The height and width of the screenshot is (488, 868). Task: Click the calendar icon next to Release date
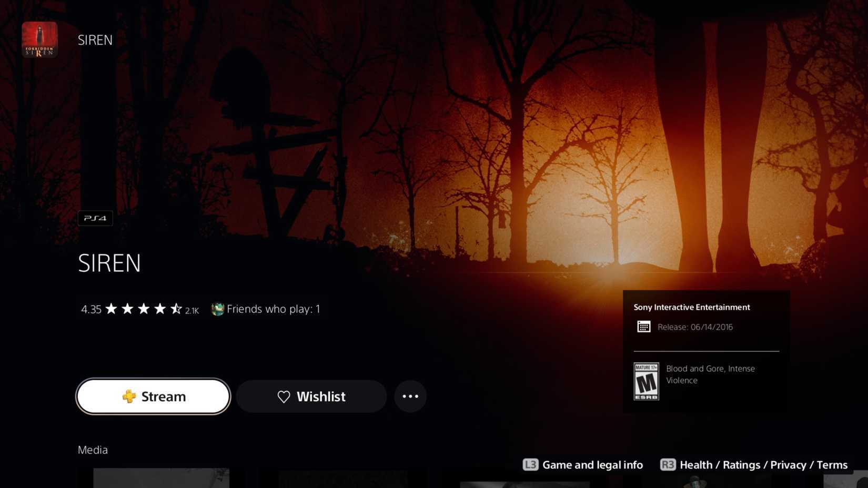coord(643,327)
